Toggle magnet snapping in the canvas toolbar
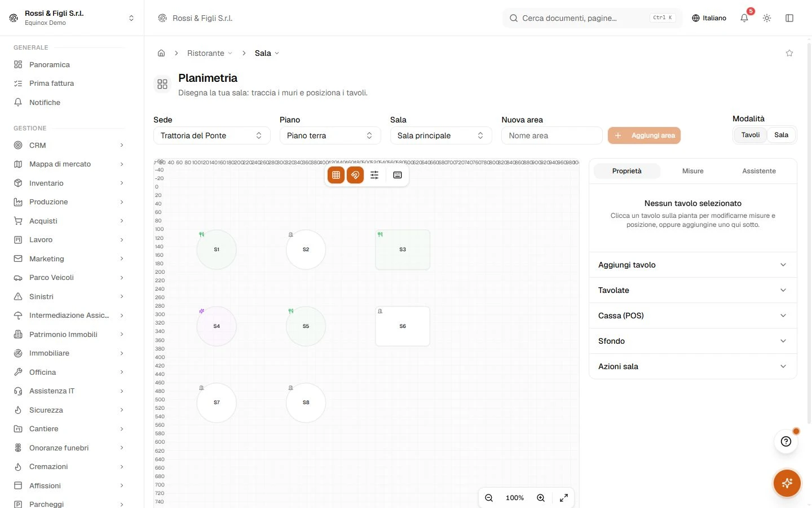 (355, 175)
